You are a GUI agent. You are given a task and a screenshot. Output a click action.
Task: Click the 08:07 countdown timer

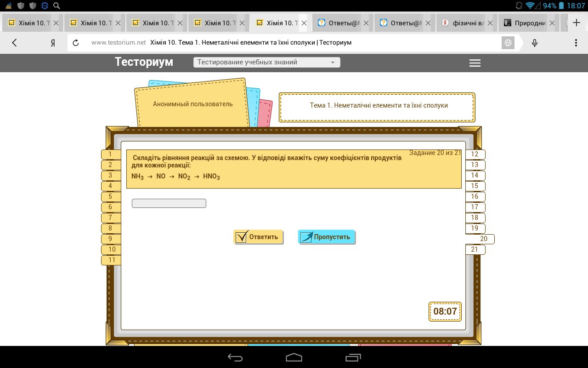click(445, 311)
